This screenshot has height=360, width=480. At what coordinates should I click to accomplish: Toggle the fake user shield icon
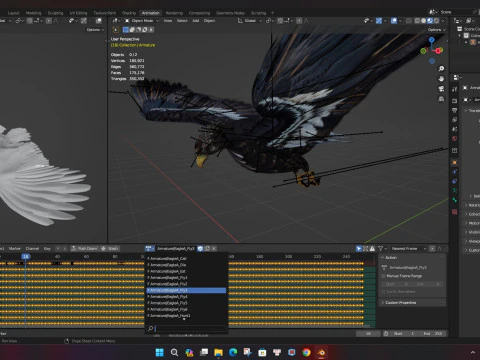[200, 248]
